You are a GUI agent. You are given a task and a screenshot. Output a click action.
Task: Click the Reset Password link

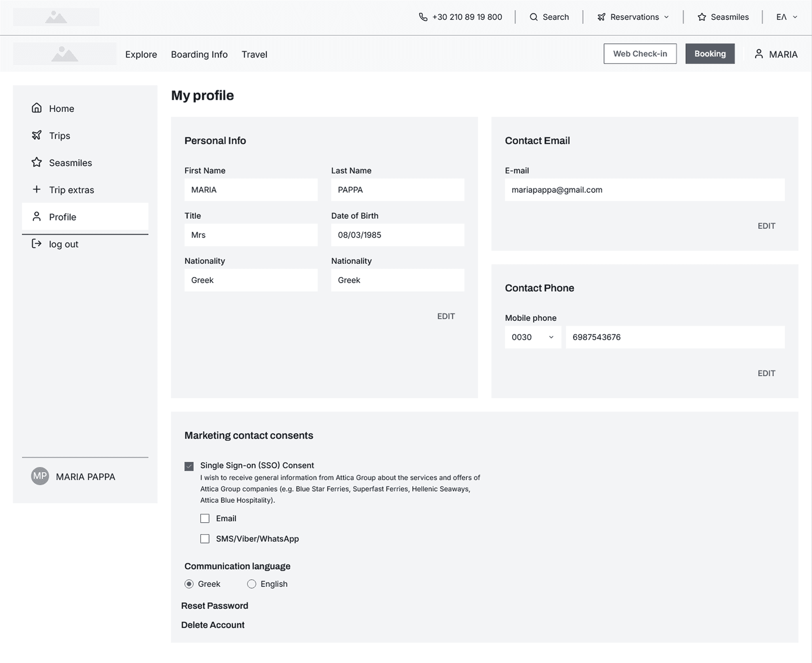click(214, 605)
